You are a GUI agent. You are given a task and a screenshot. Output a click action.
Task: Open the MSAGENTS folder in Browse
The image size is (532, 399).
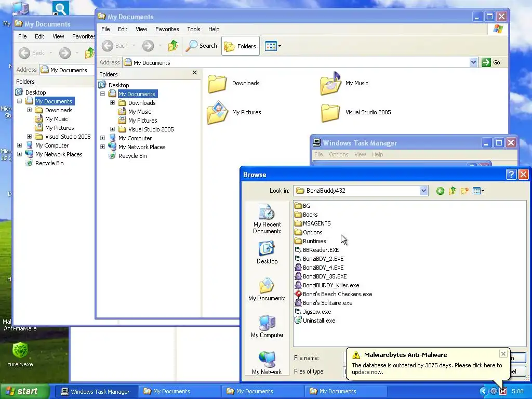click(313, 223)
